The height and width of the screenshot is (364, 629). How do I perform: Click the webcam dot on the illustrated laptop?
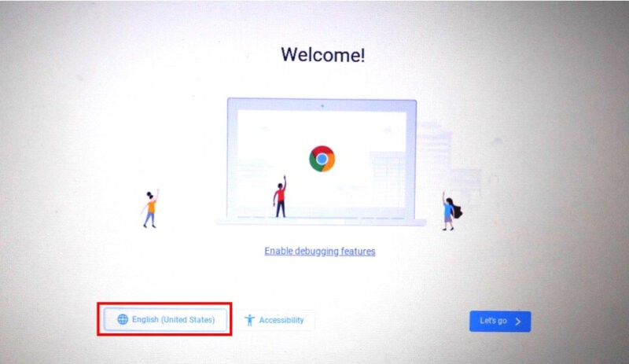click(322, 106)
